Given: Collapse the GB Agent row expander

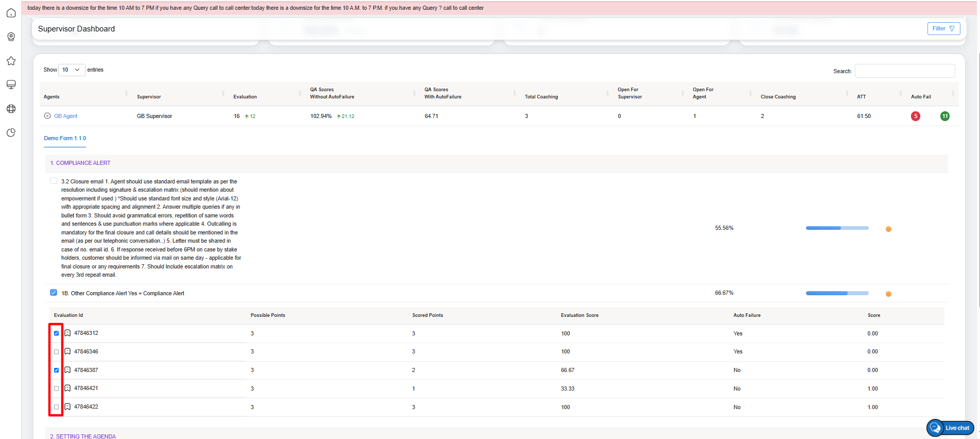Looking at the screenshot, I should click(47, 116).
